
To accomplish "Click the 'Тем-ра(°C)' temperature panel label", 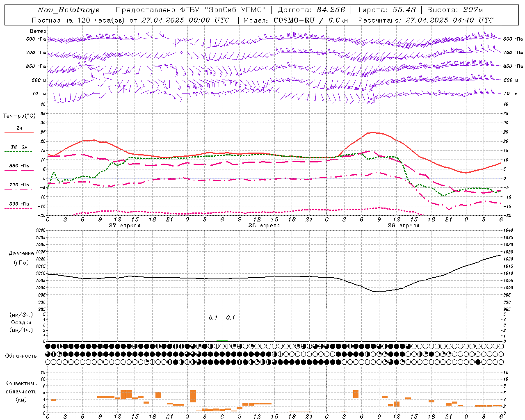I will coord(19,116).
